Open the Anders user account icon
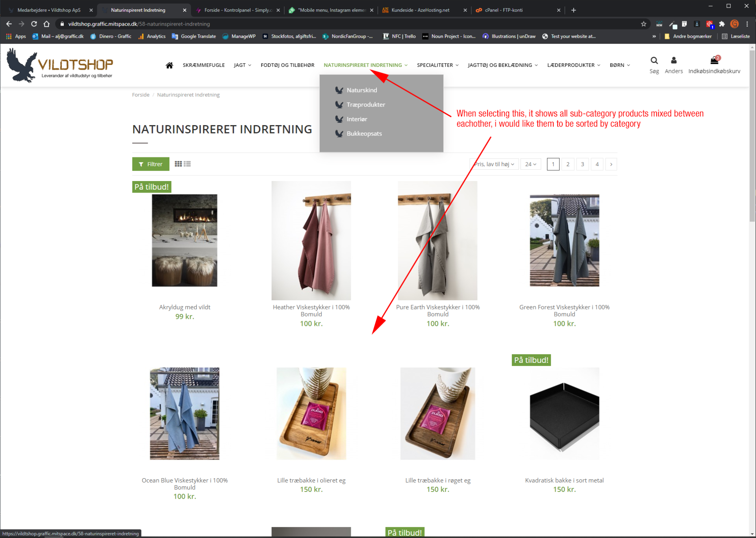 tap(674, 61)
